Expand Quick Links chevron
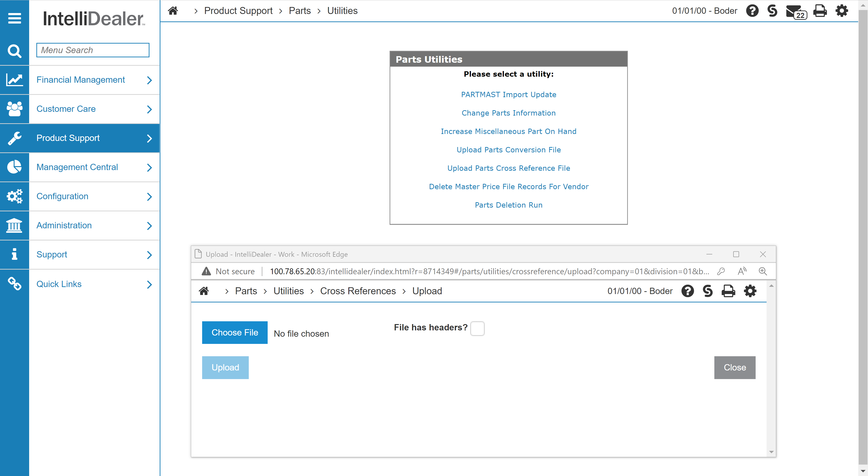 click(150, 284)
